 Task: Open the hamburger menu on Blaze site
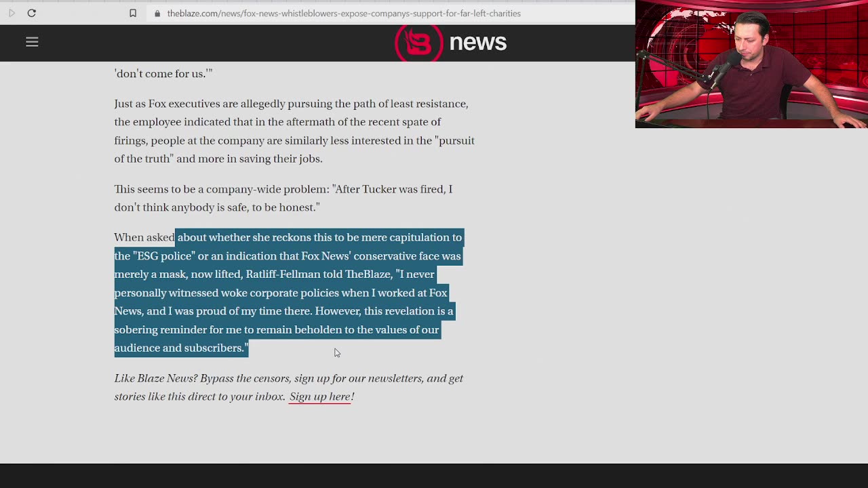pyautogui.click(x=32, y=42)
